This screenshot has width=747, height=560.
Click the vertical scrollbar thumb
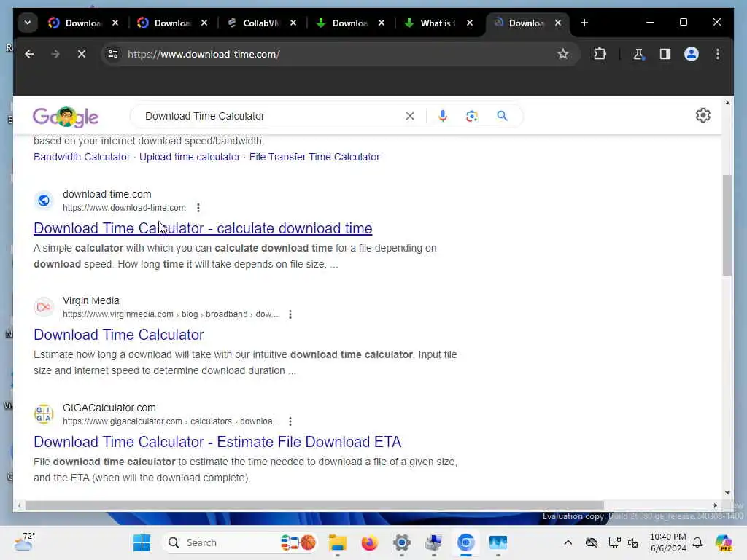click(x=727, y=225)
